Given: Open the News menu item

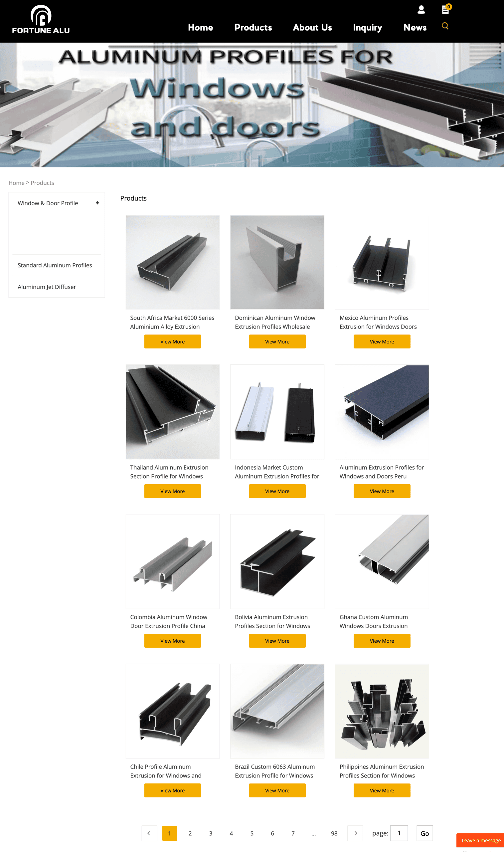Looking at the screenshot, I should click(x=415, y=28).
